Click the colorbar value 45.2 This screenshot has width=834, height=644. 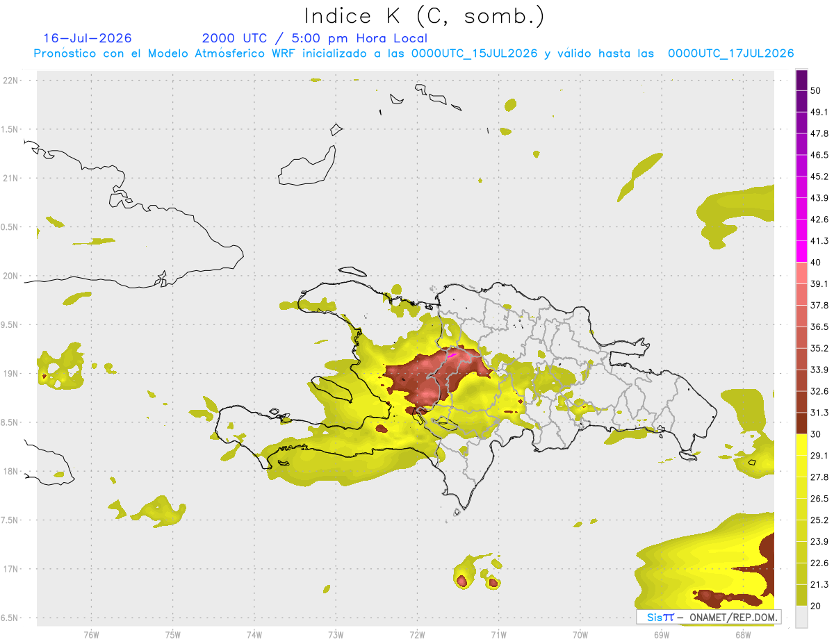point(819,176)
